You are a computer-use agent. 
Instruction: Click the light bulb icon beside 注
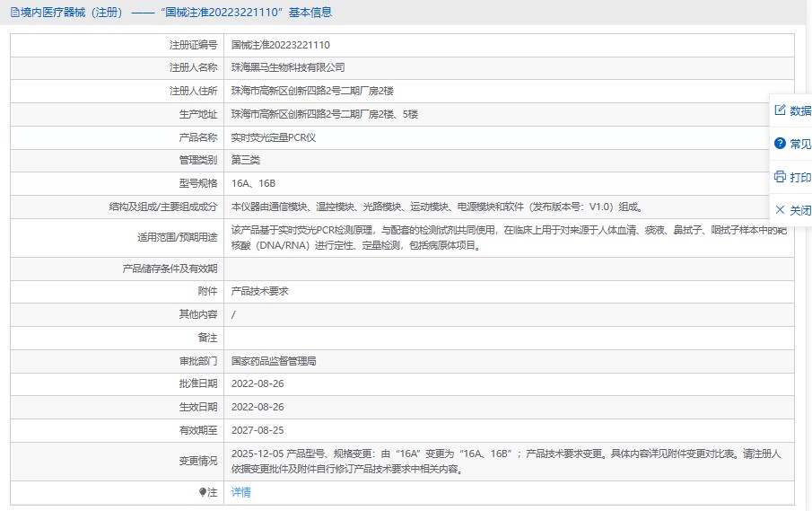(202, 492)
